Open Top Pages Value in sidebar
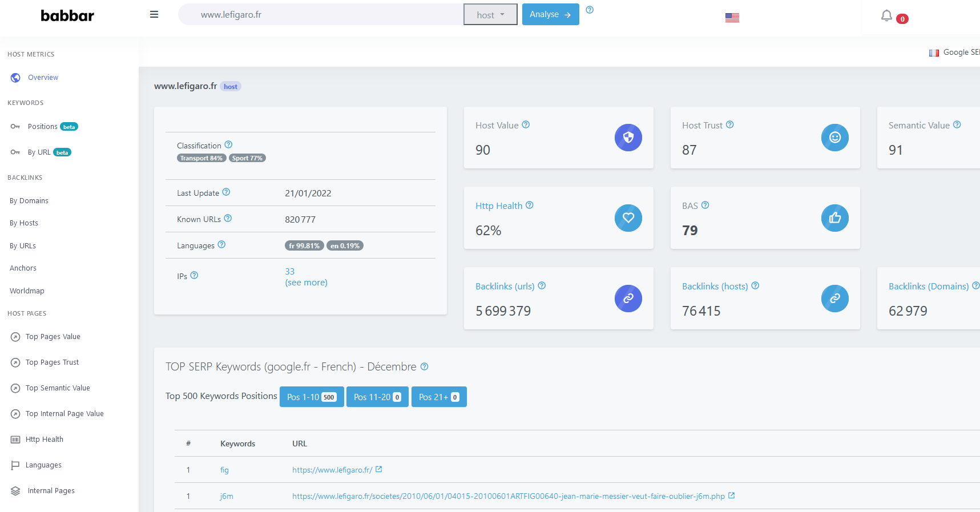Image resolution: width=980 pixels, height=512 pixels. 53,337
